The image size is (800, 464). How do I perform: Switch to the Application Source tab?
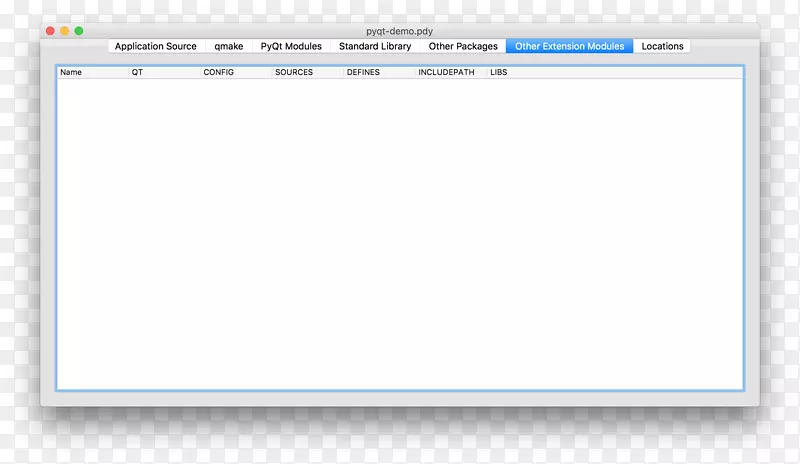click(155, 46)
